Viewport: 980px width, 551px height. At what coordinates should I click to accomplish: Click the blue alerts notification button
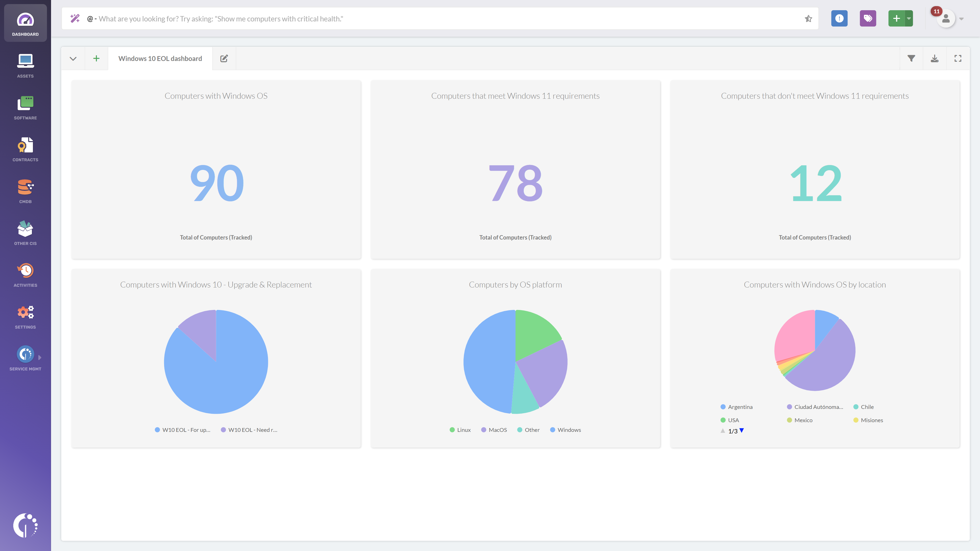click(839, 18)
